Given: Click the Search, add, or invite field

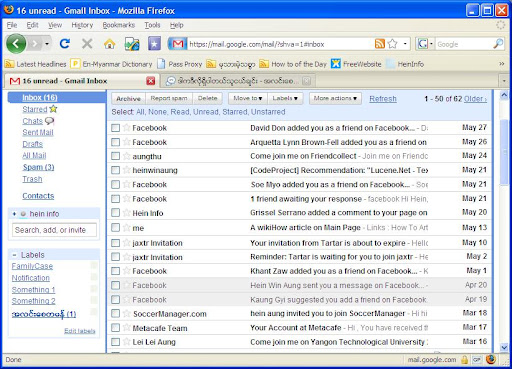Looking at the screenshot, I should (x=54, y=230).
